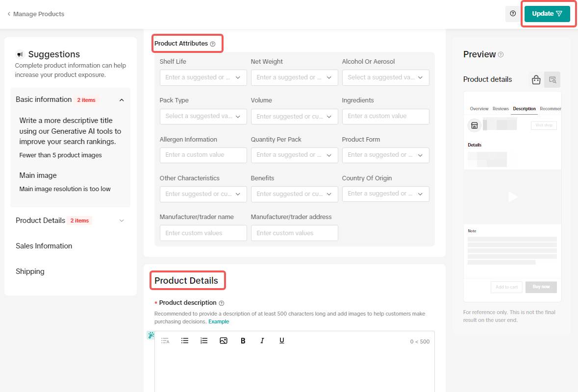Image resolution: width=578 pixels, height=392 pixels.
Task: Insert a numbered list in the description
Action: click(x=204, y=341)
